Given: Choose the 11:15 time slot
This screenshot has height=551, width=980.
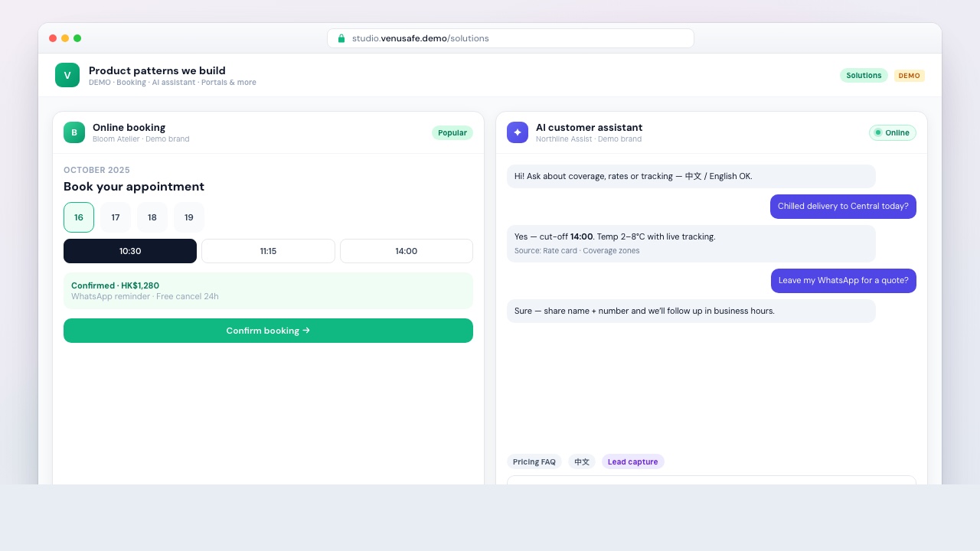Looking at the screenshot, I should [x=268, y=251].
